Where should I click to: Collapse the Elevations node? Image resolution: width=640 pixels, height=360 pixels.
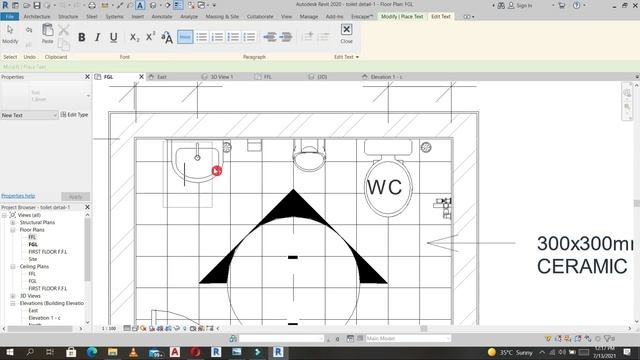click(13, 303)
